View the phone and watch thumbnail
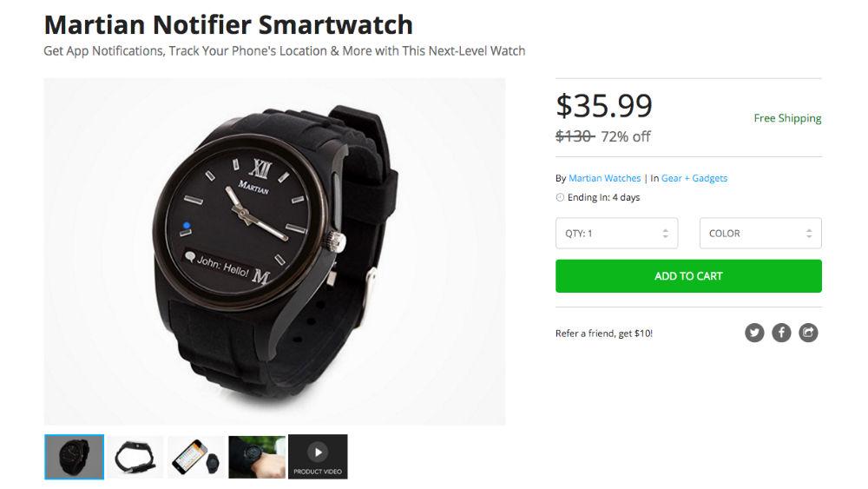868x489 pixels. click(196, 457)
